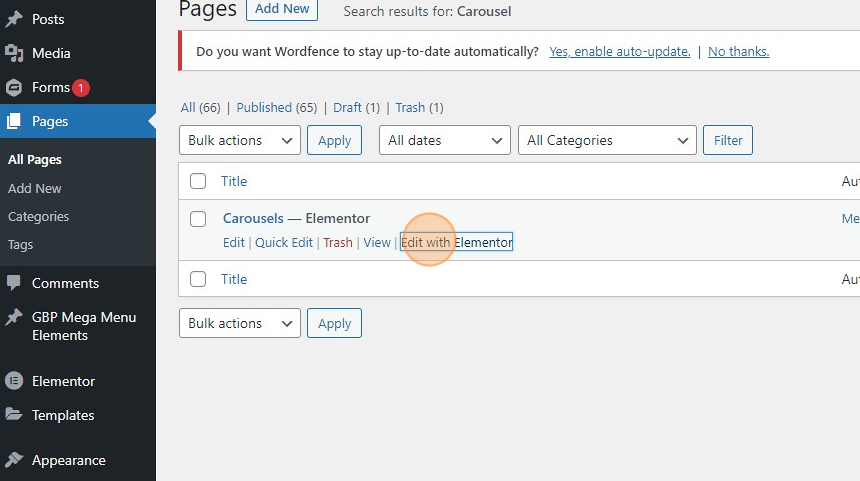Screen dimensions: 860x481
Task: Click the Media icon in sidebar
Action: click(14, 53)
